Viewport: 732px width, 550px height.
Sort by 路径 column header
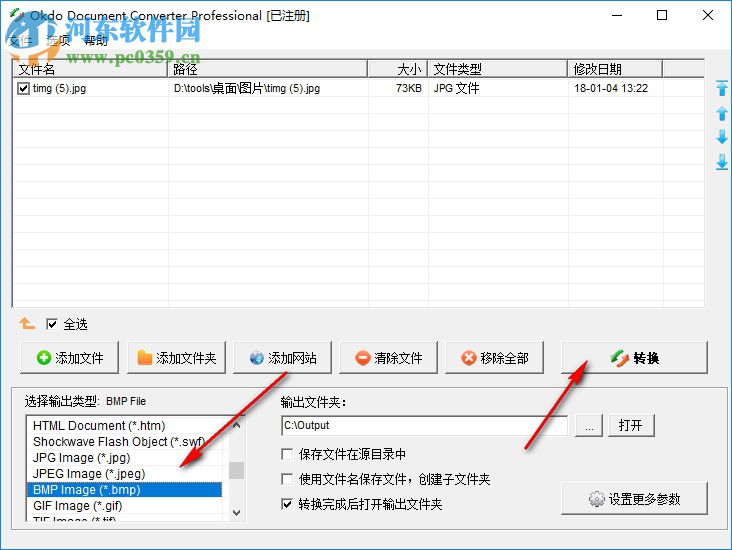click(x=267, y=69)
